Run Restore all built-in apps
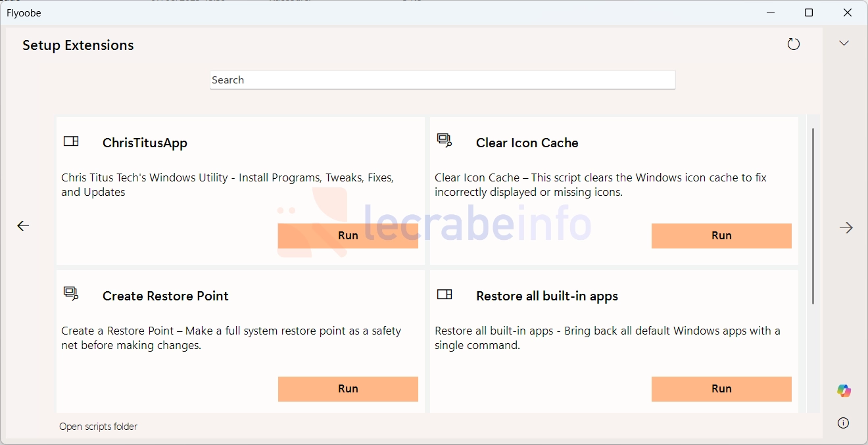Image resolution: width=868 pixels, height=445 pixels. pos(721,389)
